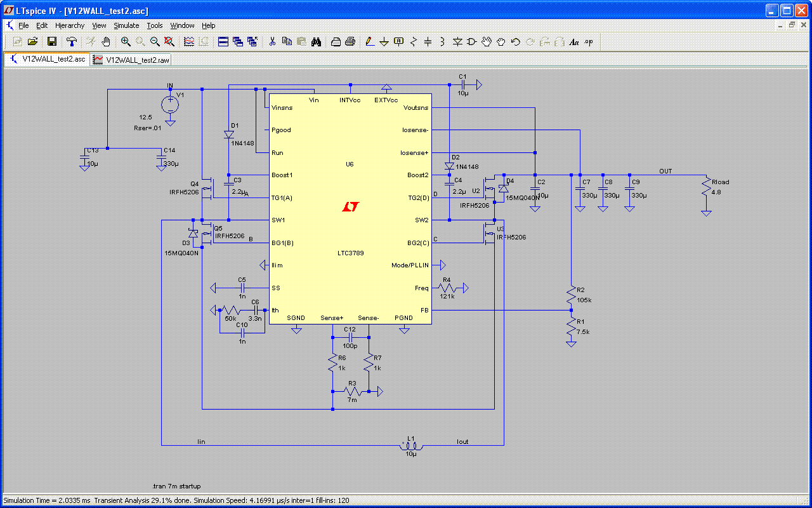Open Find with the binoculars icon

pos(316,42)
